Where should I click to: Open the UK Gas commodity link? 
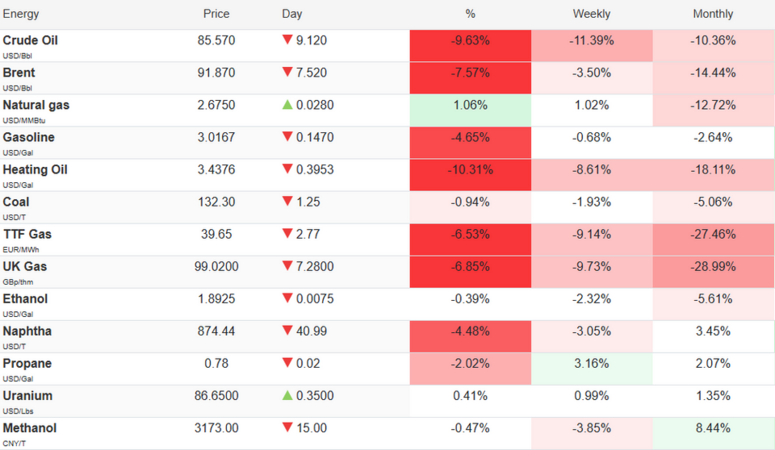[25, 266]
